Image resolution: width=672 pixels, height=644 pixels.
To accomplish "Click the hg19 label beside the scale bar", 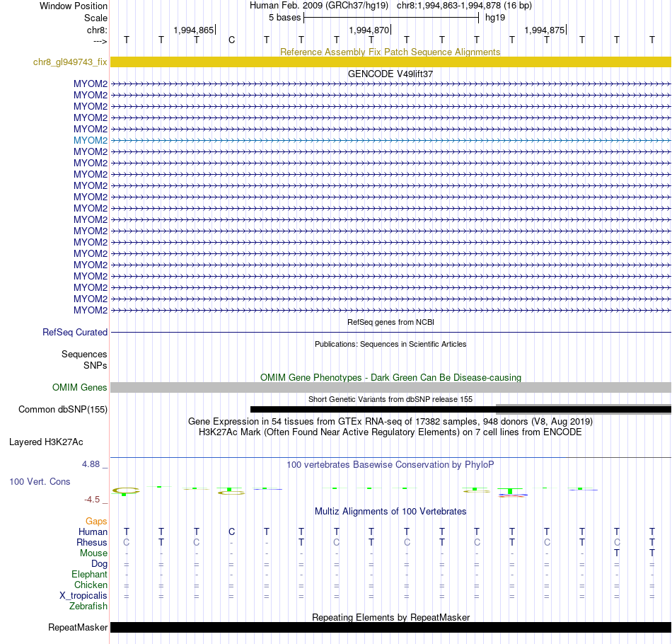I will click(x=495, y=18).
